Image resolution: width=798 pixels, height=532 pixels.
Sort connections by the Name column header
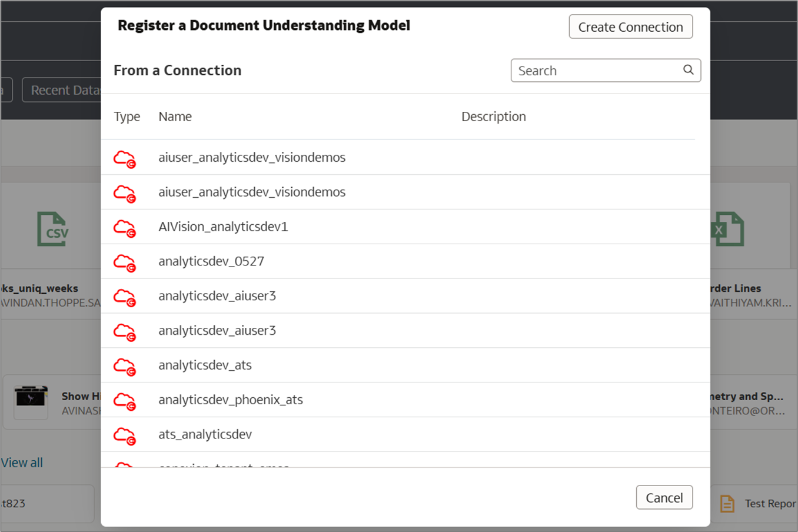(x=175, y=117)
